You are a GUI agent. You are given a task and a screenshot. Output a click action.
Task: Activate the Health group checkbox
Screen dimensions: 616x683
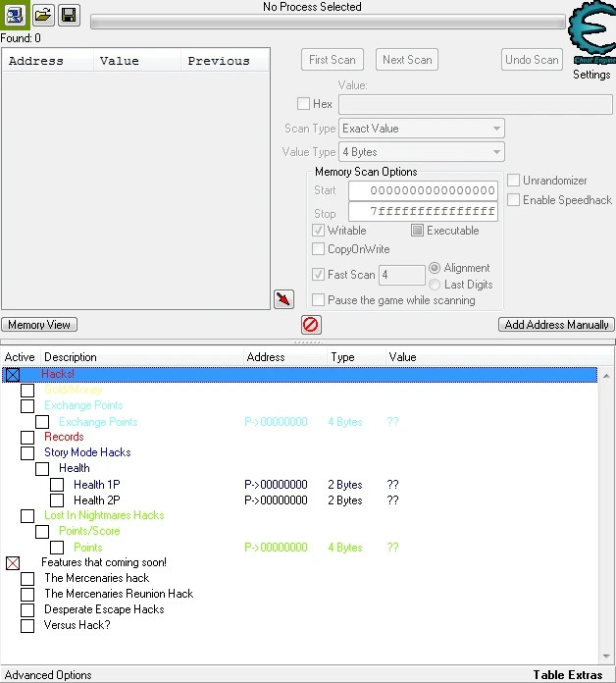coord(42,469)
